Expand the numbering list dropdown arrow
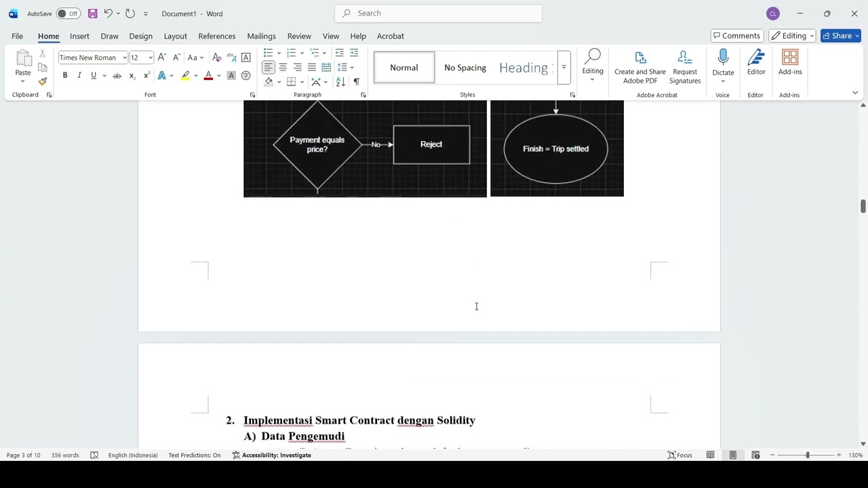 [302, 53]
